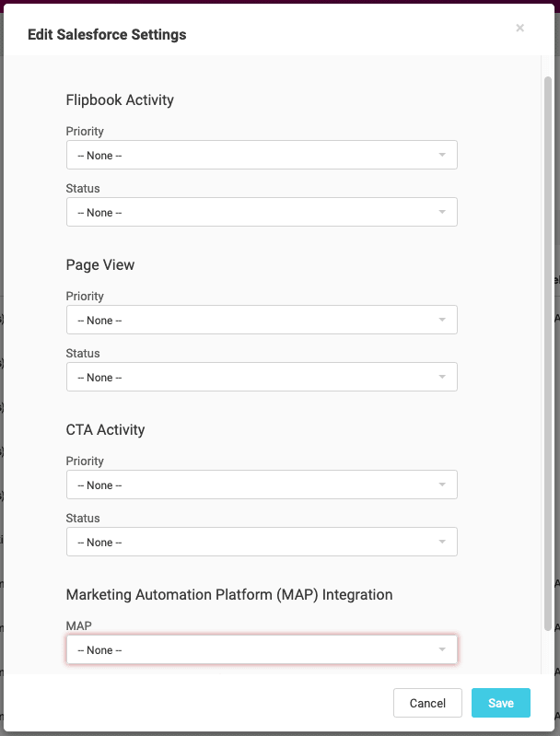Click the Edit Salesforce Settings title
Screen dimensions: 560x736
tap(107, 34)
